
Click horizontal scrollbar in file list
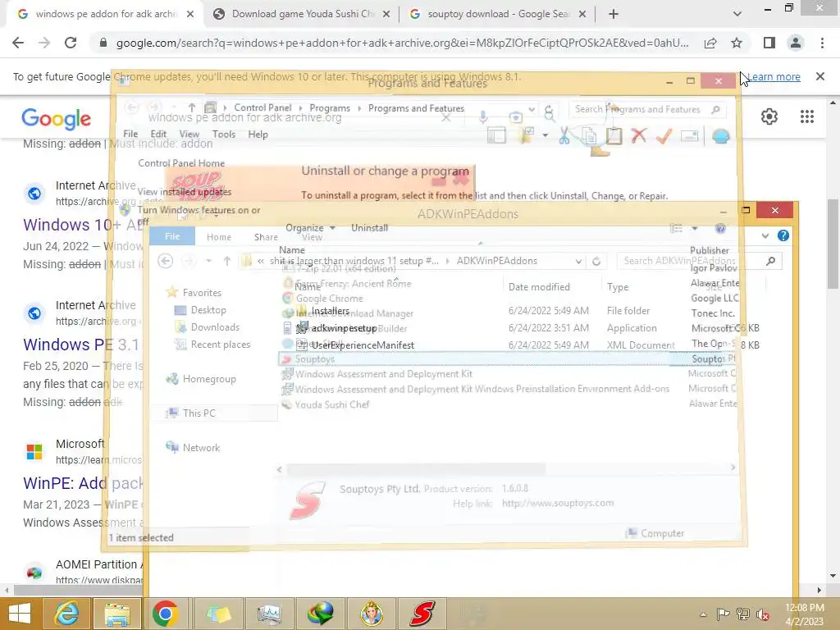coord(416,468)
